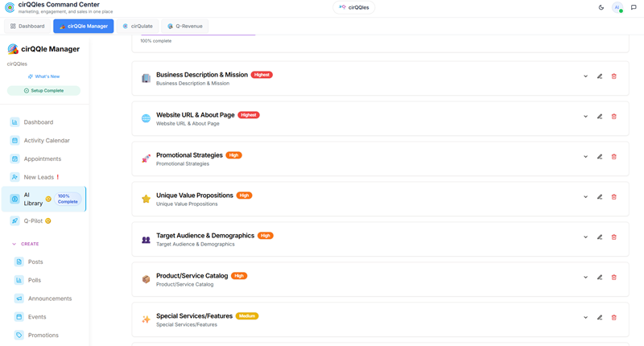The height and width of the screenshot is (346, 644).
Task: Switch to the Dashboard top tab
Action: [27, 26]
